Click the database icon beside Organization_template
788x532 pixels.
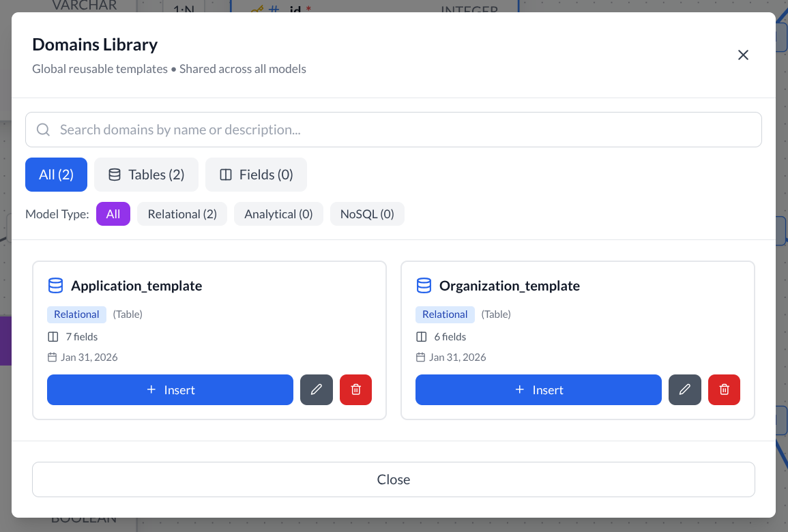coord(424,285)
